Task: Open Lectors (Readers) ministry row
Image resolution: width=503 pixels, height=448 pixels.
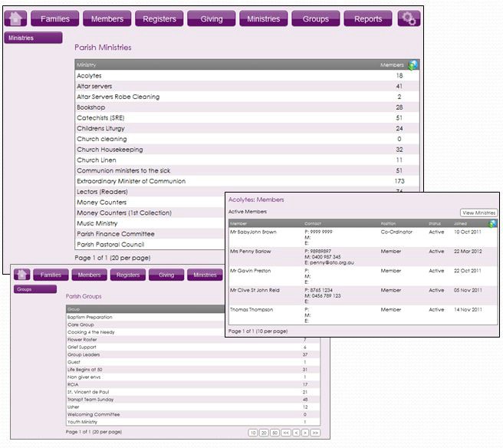Action: [x=150, y=192]
